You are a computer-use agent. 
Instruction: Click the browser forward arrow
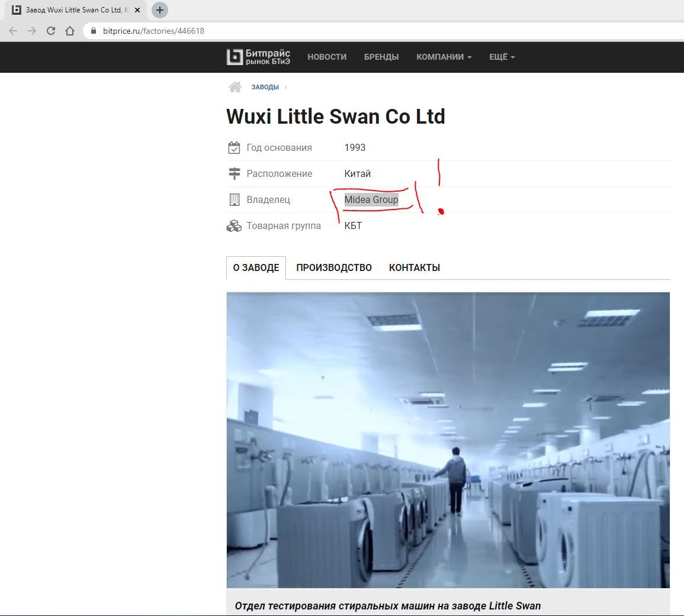32,31
